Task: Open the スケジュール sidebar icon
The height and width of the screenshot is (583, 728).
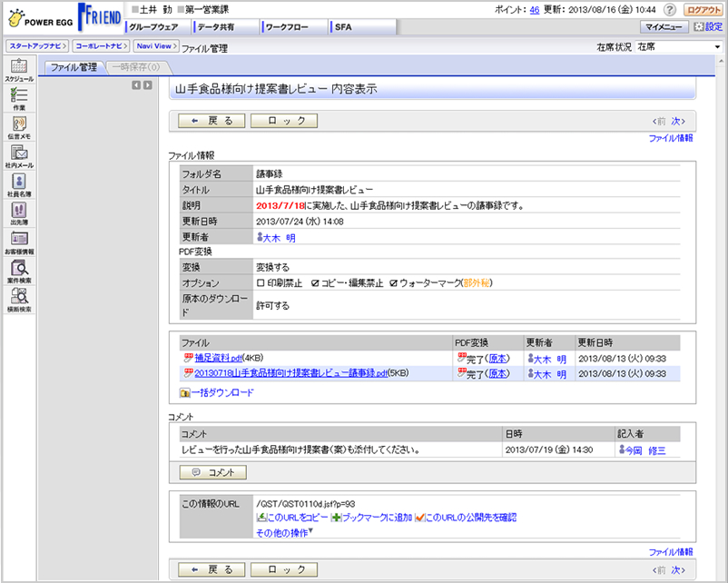Action: click(19, 70)
